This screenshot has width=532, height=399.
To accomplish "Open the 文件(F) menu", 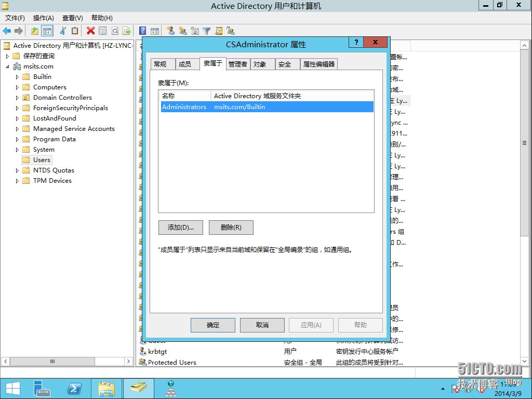I will (x=15, y=18).
